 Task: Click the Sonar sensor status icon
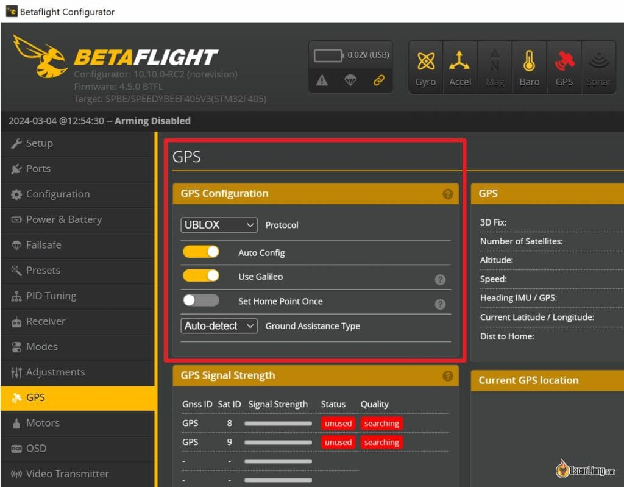click(x=599, y=60)
